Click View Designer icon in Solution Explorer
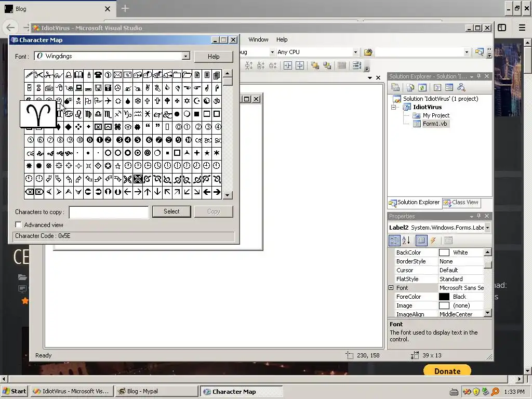Screen dimensions: 532x399 [x=449, y=87]
